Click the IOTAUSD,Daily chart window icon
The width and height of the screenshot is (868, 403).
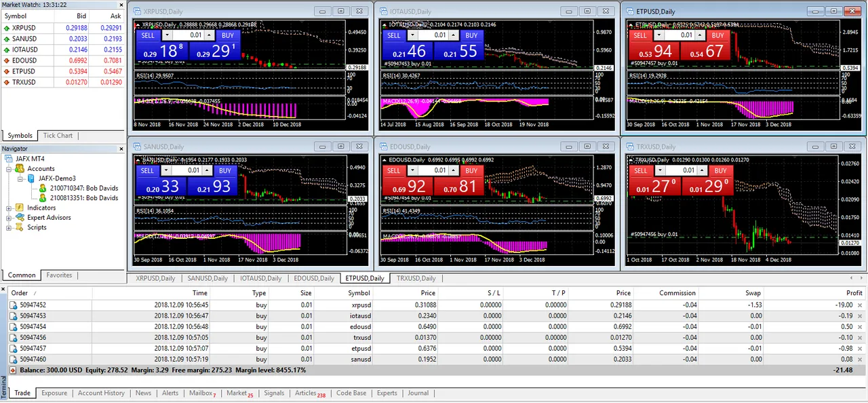(x=384, y=12)
